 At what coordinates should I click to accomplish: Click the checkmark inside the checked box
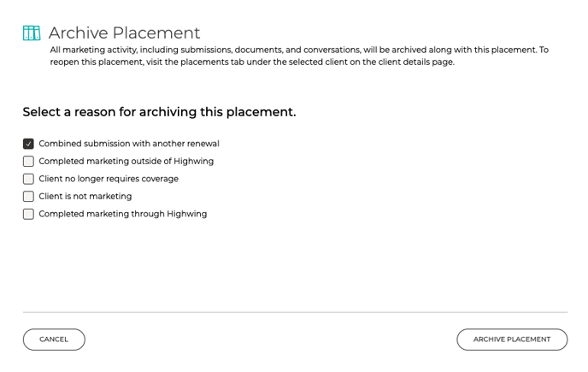[x=28, y=144]
